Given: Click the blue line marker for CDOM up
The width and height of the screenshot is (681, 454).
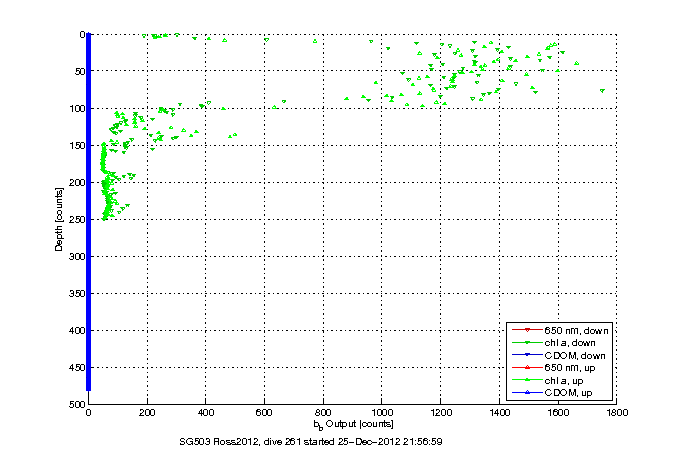Looking at the screenshot, I should (x=527, y=393).
